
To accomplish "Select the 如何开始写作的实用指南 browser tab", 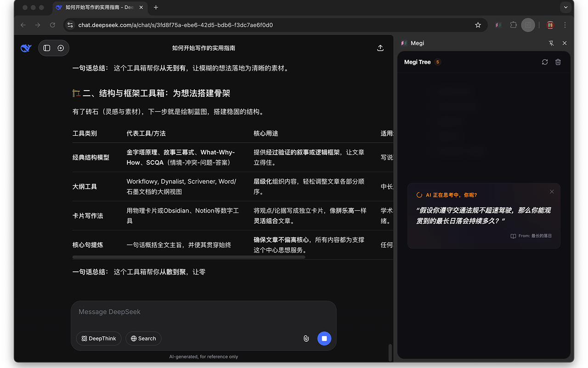I will point(99,7).
